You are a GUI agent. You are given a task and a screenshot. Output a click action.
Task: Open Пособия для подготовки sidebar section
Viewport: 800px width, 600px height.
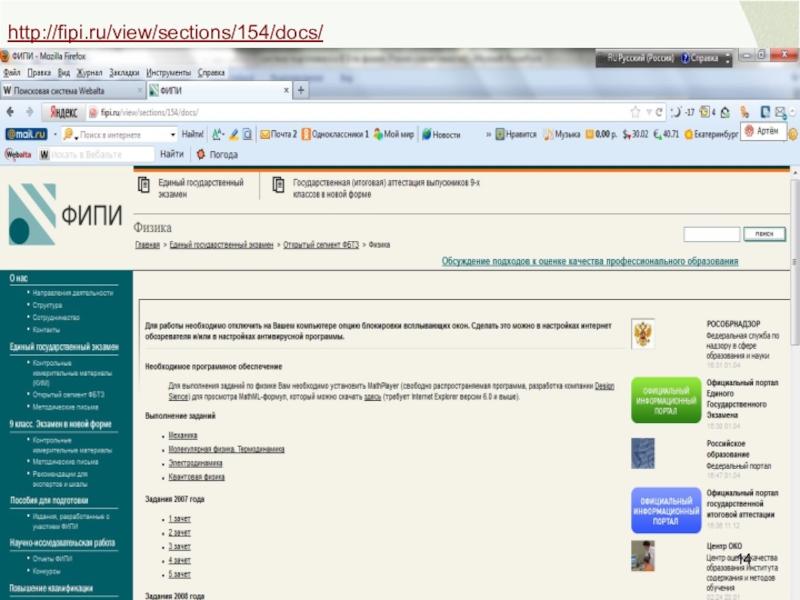click(49, 501)
